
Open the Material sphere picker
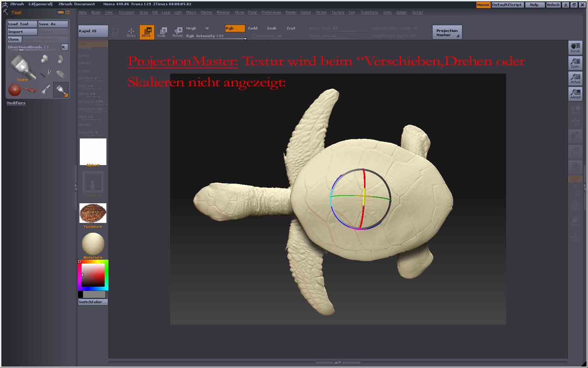(93, 244)
